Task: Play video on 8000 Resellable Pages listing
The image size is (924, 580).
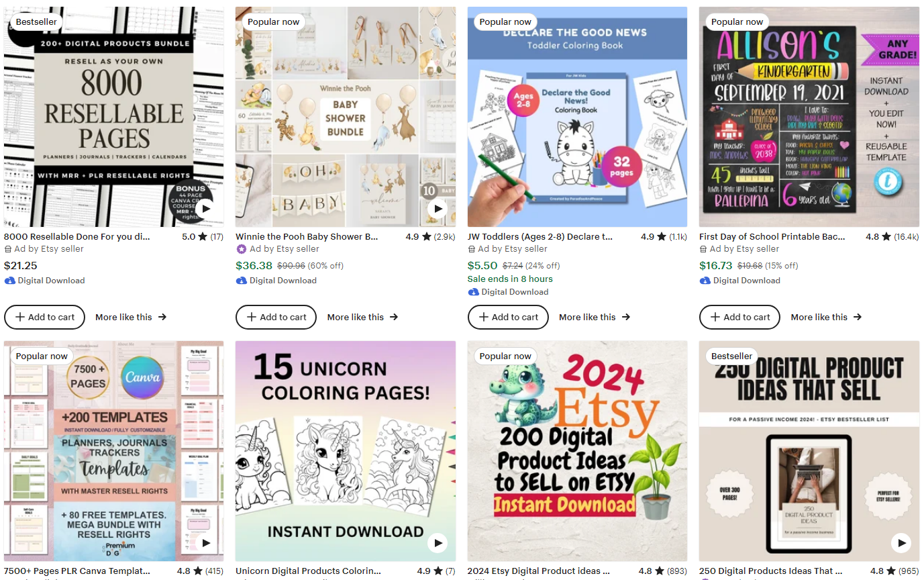Action: pos(206,208)
